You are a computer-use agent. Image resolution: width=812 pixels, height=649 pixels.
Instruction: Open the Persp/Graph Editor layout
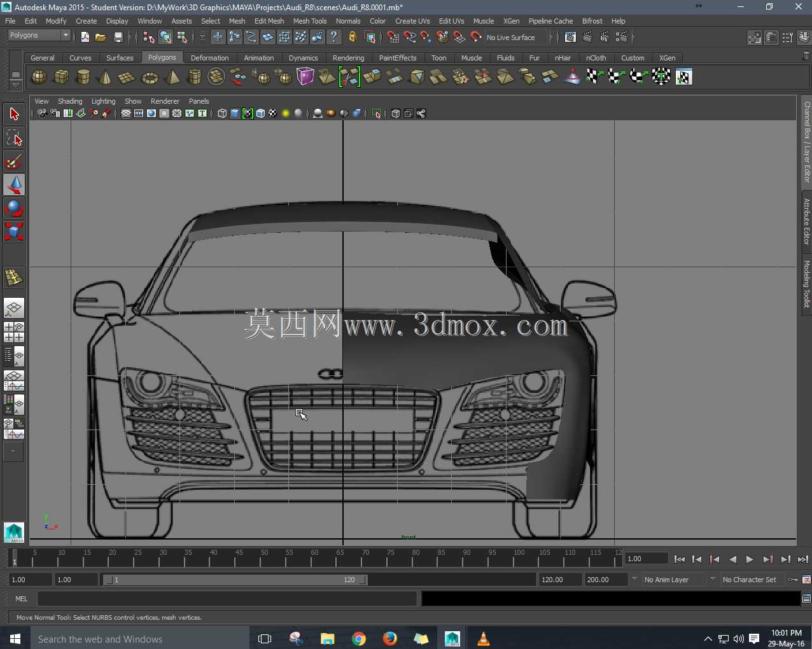pos(14,380)
